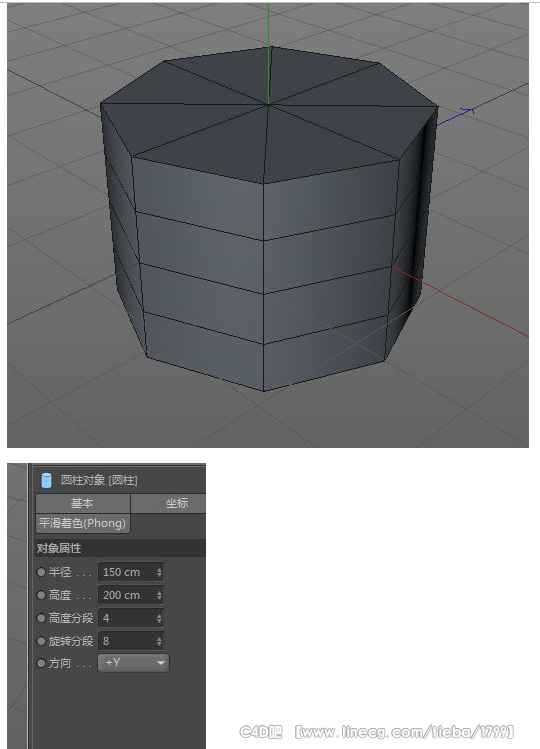Click the 半径 value stepper arrows
Image resolution: width=540 pixels, height=749 pixels.
point(159,572)
